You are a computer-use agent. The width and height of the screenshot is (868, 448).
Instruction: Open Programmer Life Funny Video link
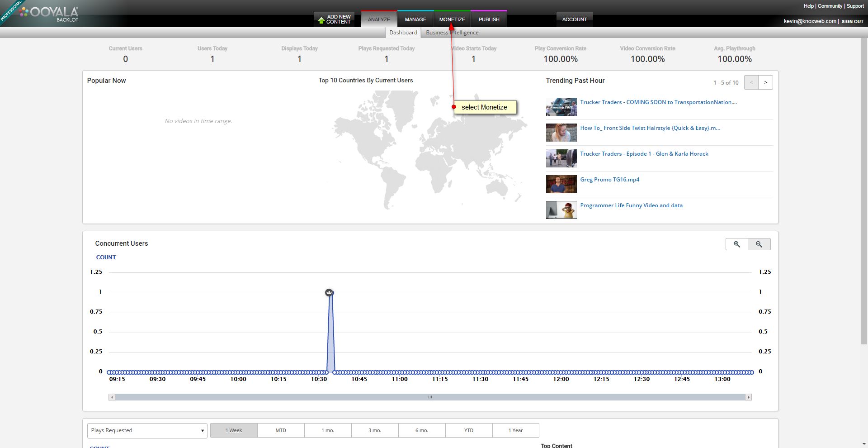[x=632, y=205]
